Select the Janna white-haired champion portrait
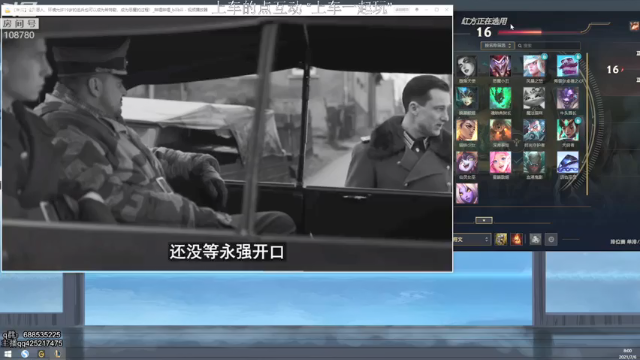This screenshot has height=360, width=640. pyautogui.click(x=534, y=66)
